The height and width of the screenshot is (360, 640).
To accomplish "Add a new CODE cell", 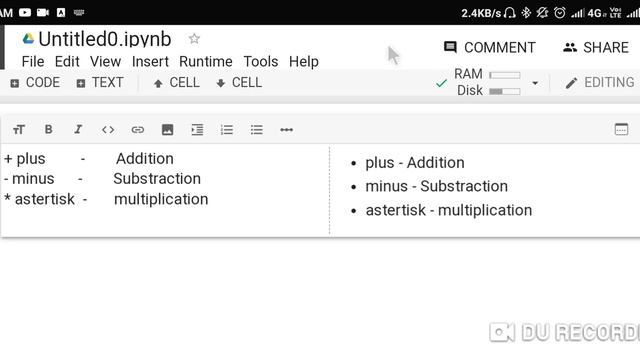I will [x=35, y=83].
